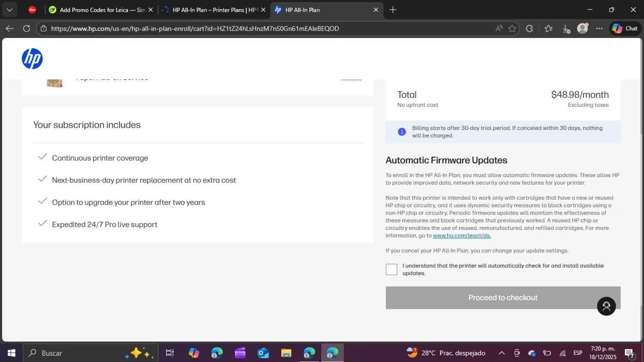Click Expedited 24/7 Pro live support item
The height and width of the screenshot is (362, 644).
pyautogui.click(x=104, y=225)
